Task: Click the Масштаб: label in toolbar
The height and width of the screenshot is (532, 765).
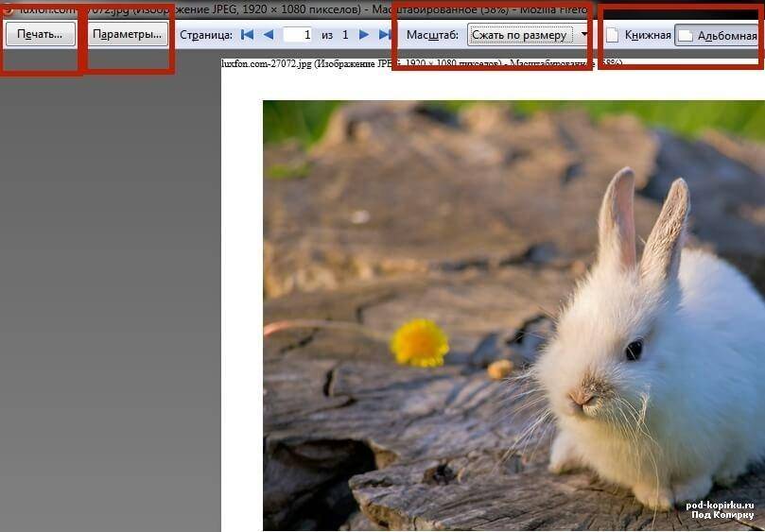Action: (x=432, y=35)
